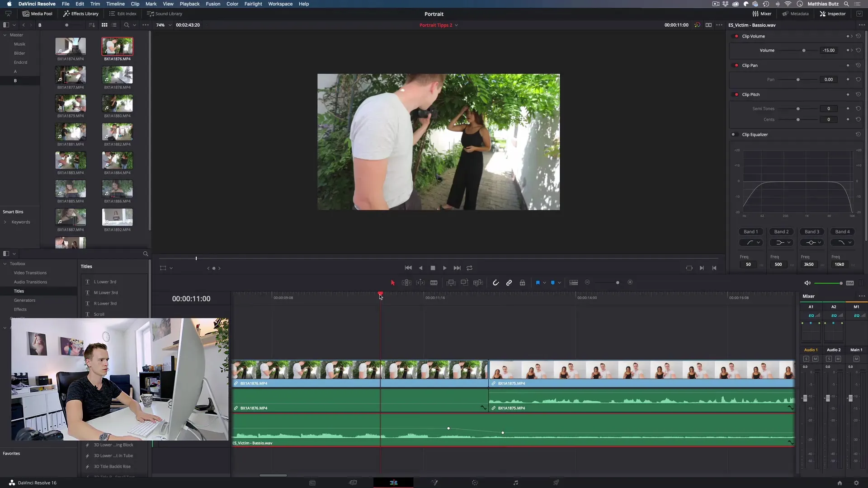Toggle Clip Pan enable dot
Viewport: 868px width, 488px height.
point(736,66)
